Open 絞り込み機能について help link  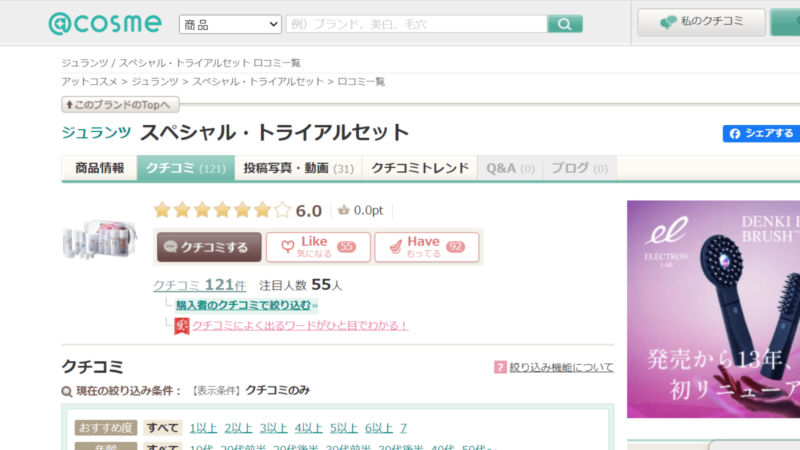tap(561, 367)
